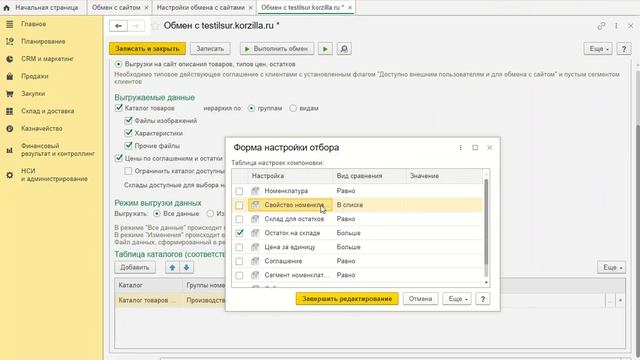Open Склад и доставка sidebar icon
The image size is (640, 360).
point(10,111)
